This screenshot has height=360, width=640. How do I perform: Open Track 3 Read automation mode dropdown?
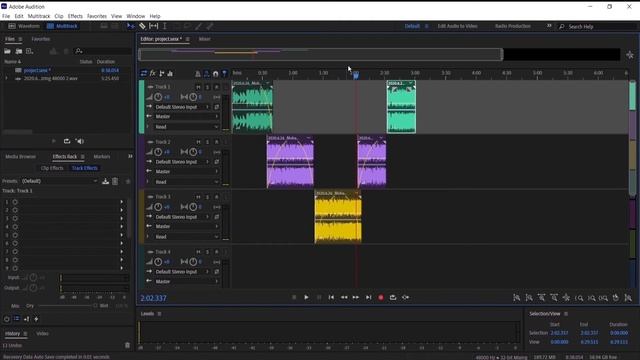187,237
